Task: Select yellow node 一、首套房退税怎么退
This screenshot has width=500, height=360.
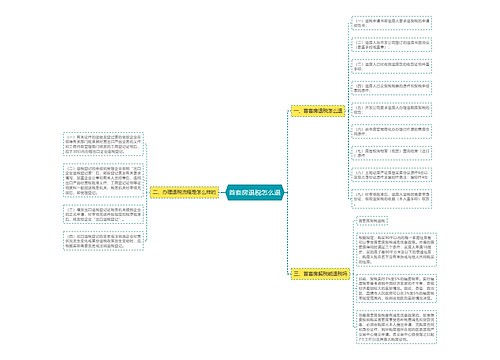Action: (x=318, y=111)
